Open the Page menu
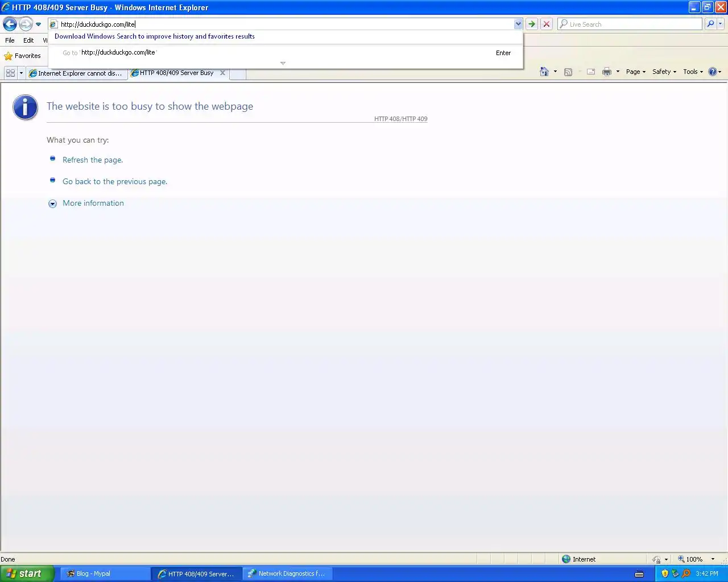Image resolution: width=728 pixels, height=582 pixels. pos(636,72)
